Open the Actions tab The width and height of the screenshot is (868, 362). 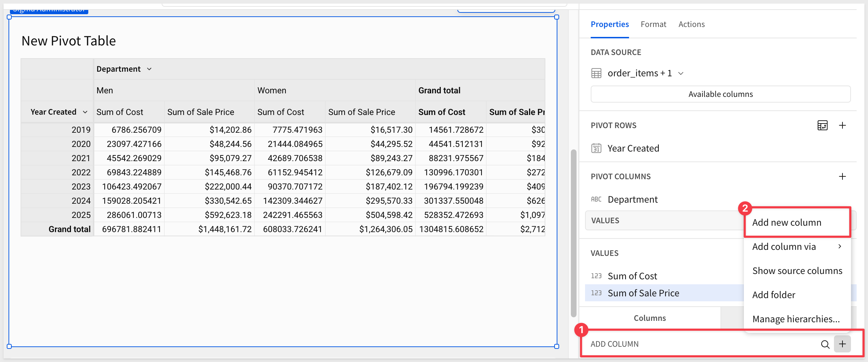[691, 24]
